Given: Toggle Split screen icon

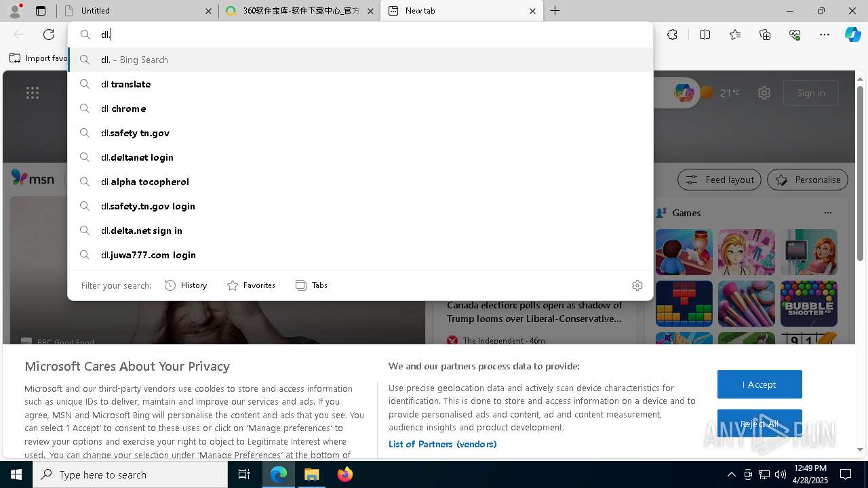Looking at the screenshot, I should pyautogui.click(x=705, y=35).
